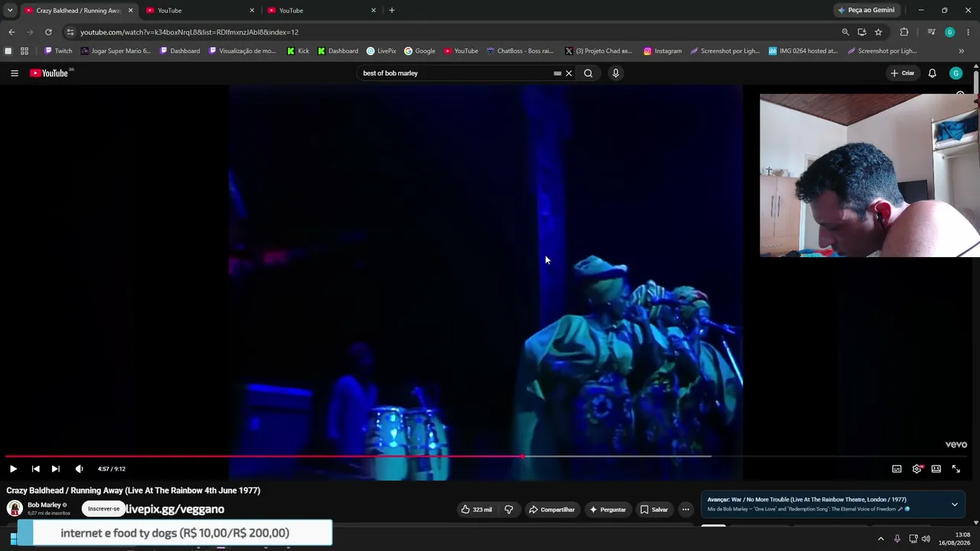This screenshot has height=551, width=980.
Task: Open the apps grid in bookmarks bar
Action: 24,51
